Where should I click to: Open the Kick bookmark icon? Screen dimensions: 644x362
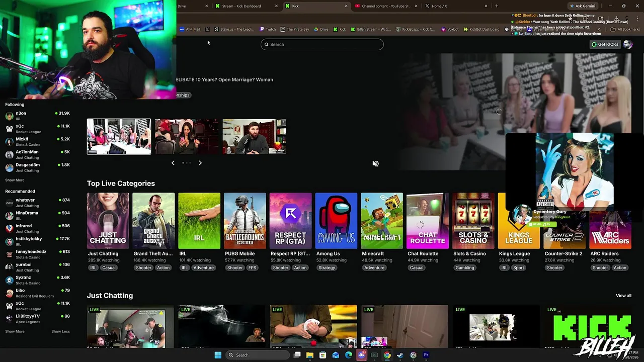point(340,29)
